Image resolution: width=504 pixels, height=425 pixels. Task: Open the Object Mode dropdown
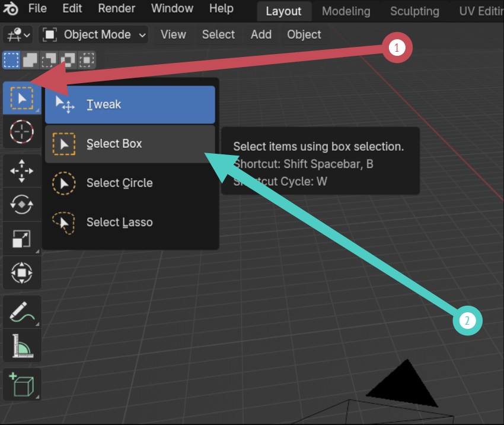pos(94,34)
